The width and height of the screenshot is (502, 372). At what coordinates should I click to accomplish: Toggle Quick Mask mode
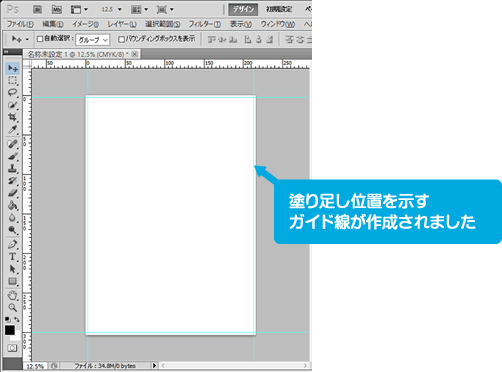[12, 348]
